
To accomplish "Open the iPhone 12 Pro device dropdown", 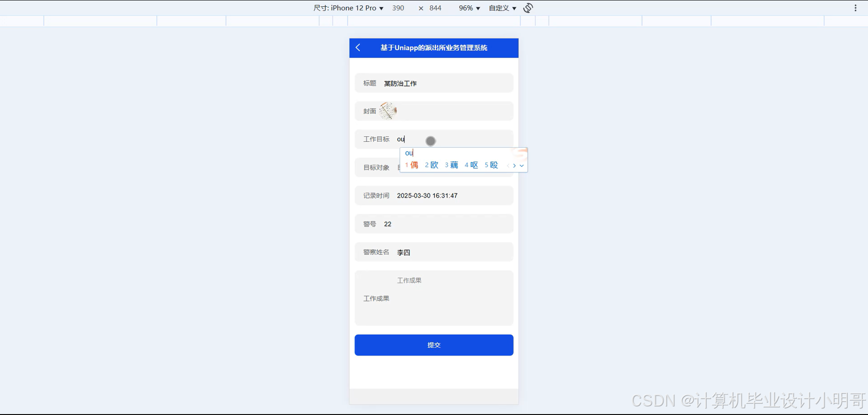I will [x=347, y=8].
